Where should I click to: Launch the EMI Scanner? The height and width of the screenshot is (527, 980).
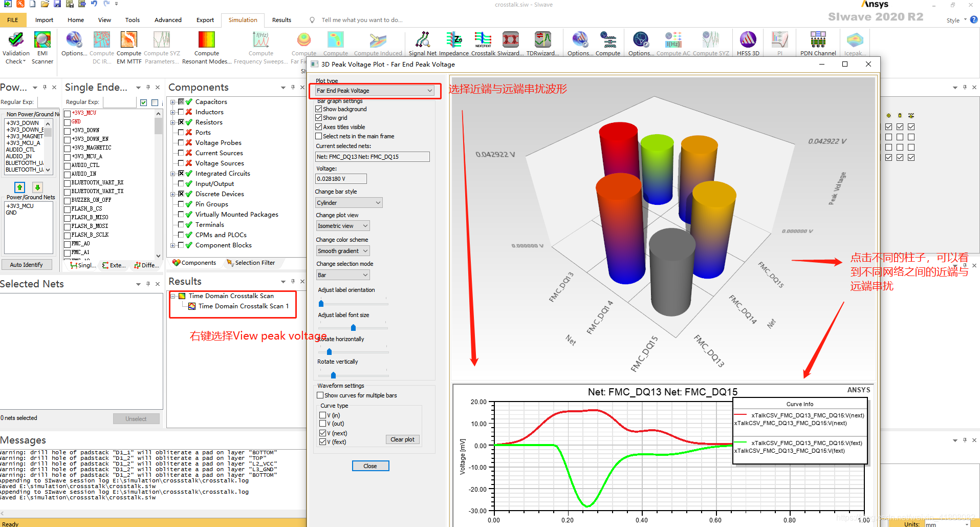tap(42, 47)
